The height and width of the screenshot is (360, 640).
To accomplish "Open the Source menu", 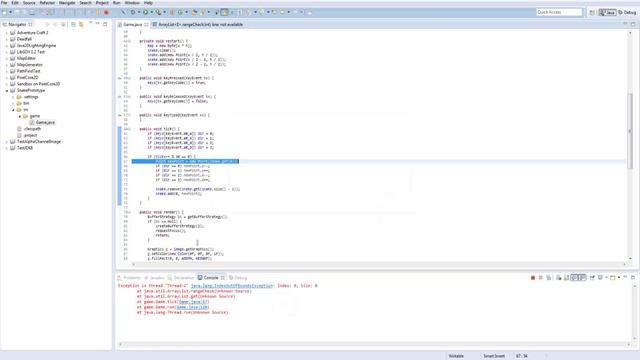I will (x=29, y=3).
